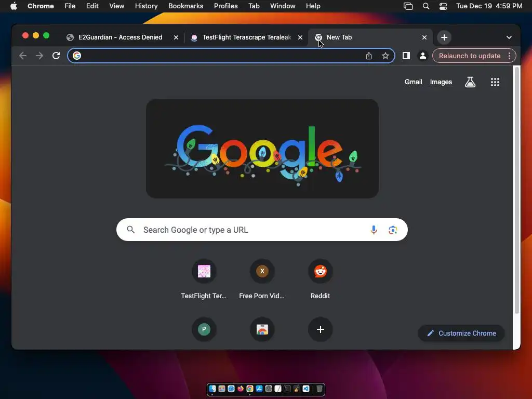Switch to the TestFlight Terascrape Teraleak tab
The width and height of the screenshot is (532, 399).
(247, 37)
